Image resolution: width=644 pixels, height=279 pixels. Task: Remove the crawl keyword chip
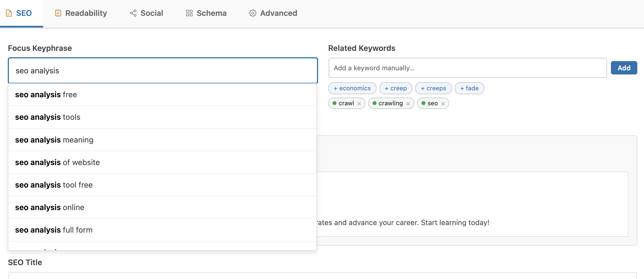click(359, 103)
